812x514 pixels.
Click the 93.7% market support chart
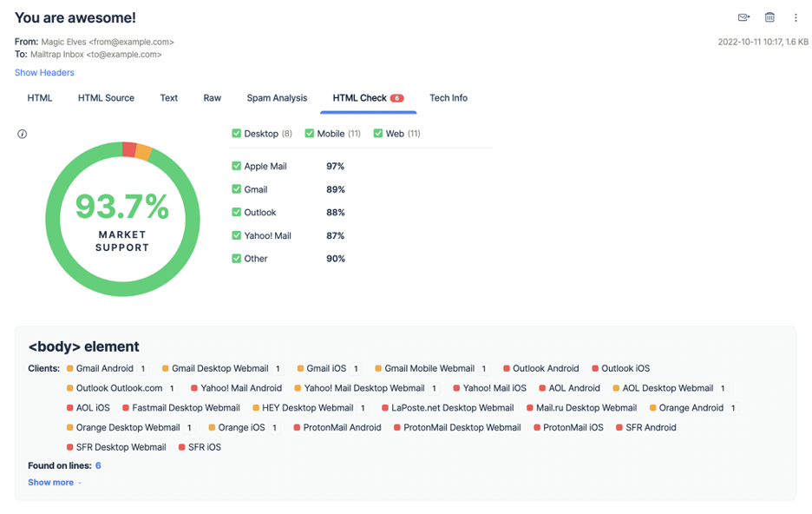[x=122, y=219]
